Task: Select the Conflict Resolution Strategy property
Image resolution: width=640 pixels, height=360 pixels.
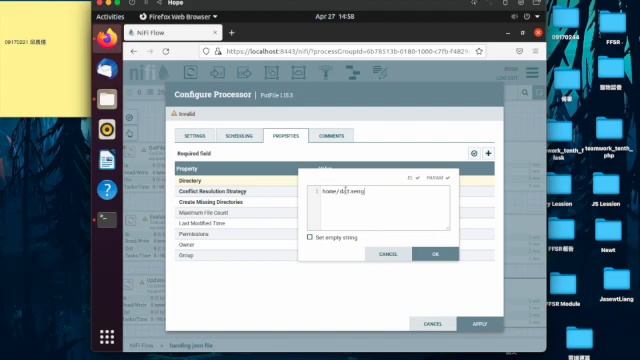Action: coord(237,191)
